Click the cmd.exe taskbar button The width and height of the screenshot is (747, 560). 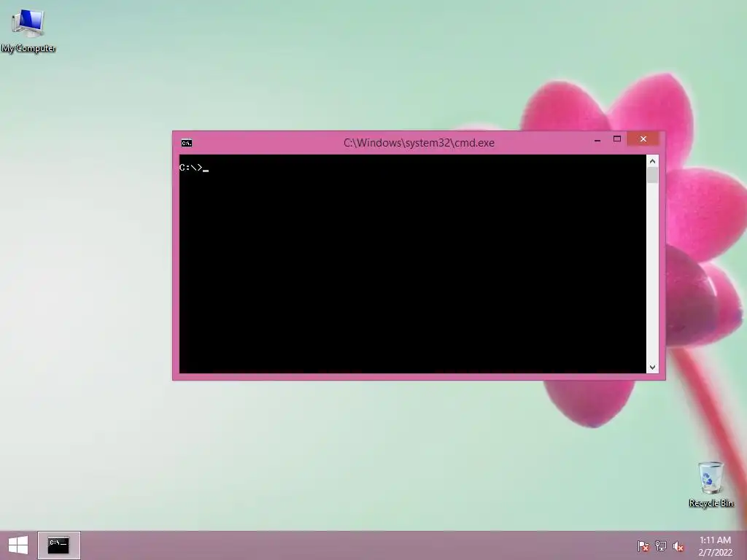(x=58, y=545)
